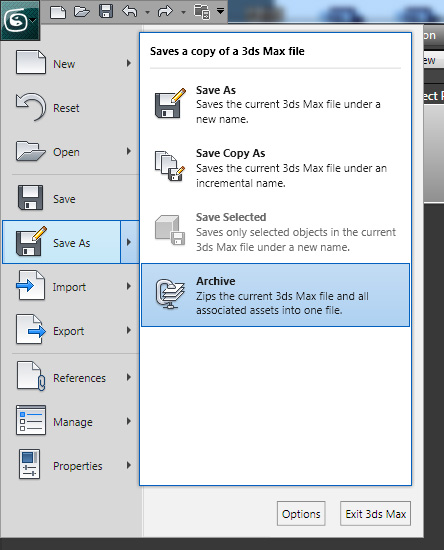The image size is (444, 550).
Task: Click the Export page-with-arrow icon
Action: pyautogui.click(x=31, y=329)
